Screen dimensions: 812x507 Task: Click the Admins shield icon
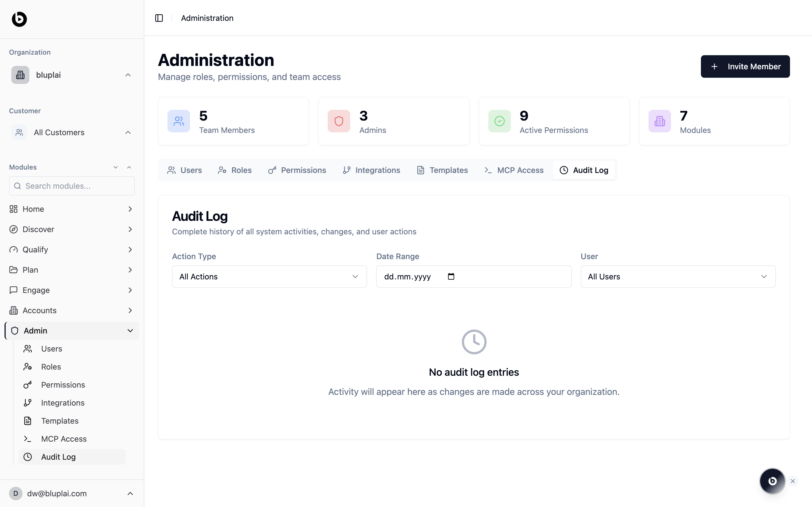pyautogui.click(x=339, y=121)
